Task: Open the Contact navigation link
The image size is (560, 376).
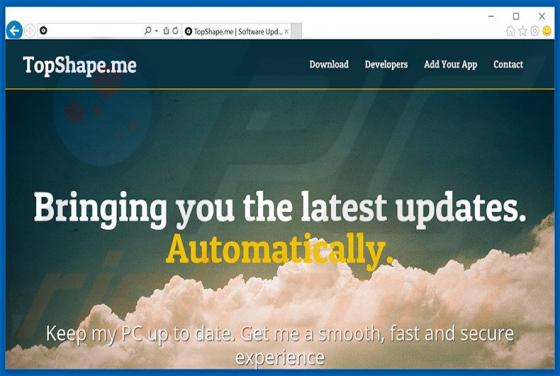Action: click(x=508, y=64)
